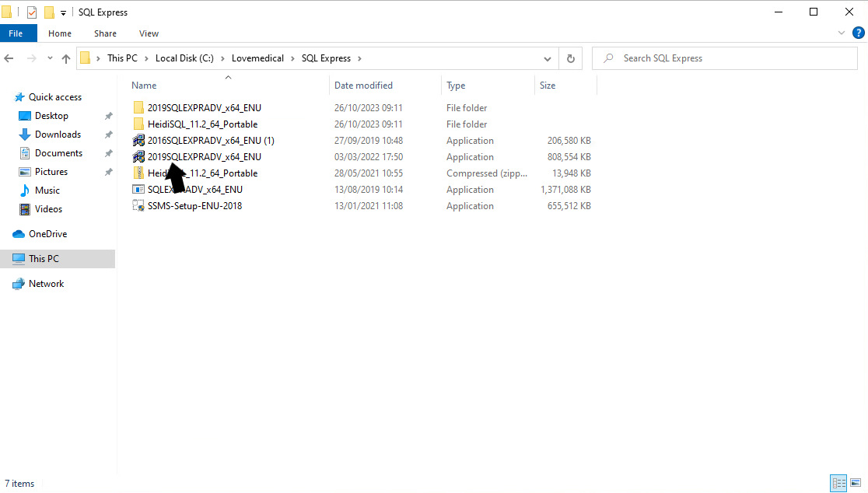This screenshot has height=493, width=868.
Task: Expand the chevron after This PC breadcrumb
Action: point(147,58)
